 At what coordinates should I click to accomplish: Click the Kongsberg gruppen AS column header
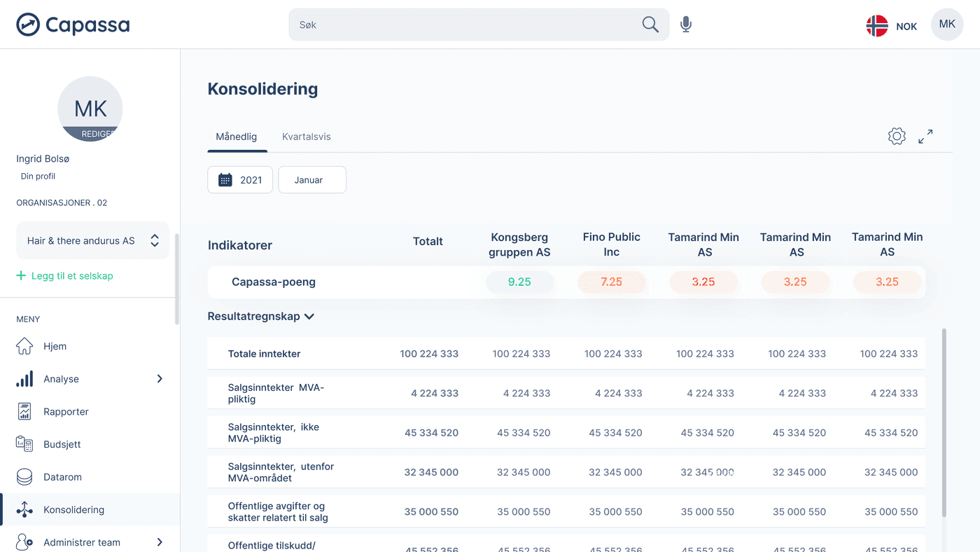coord(521,244)
